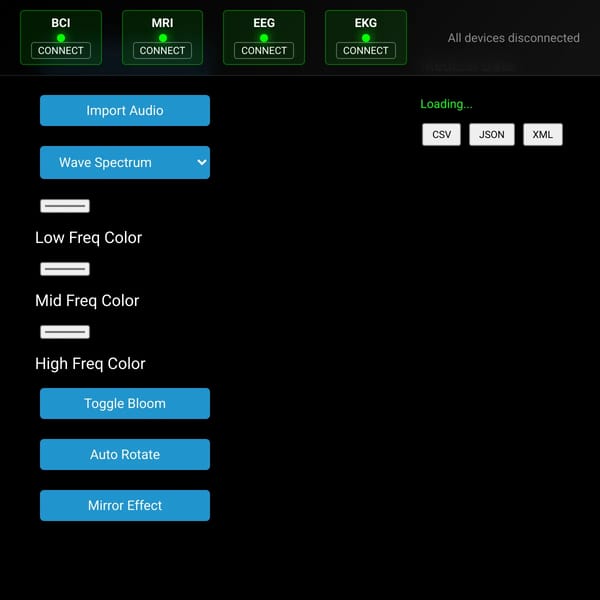Connect the EEG device

coord(264,51)
